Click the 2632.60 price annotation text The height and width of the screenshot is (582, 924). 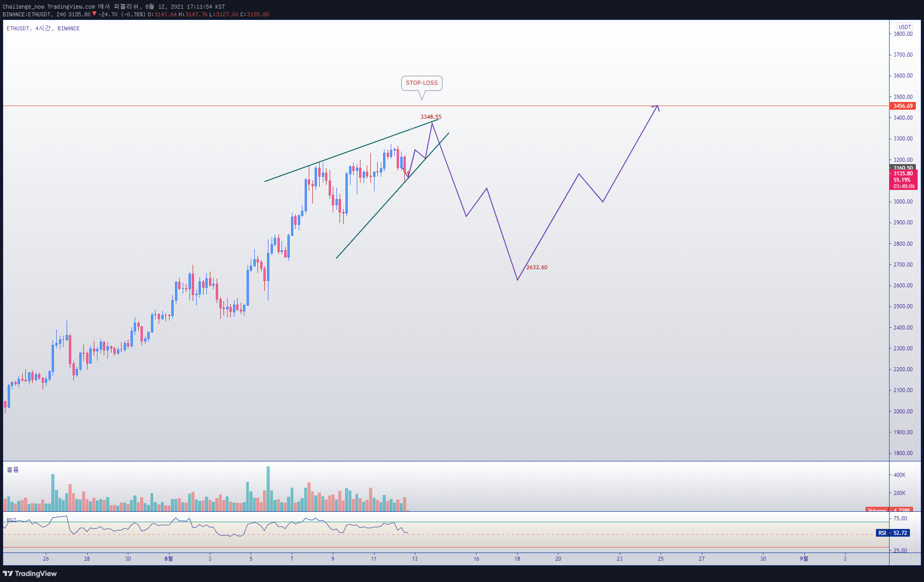[537, 267]
